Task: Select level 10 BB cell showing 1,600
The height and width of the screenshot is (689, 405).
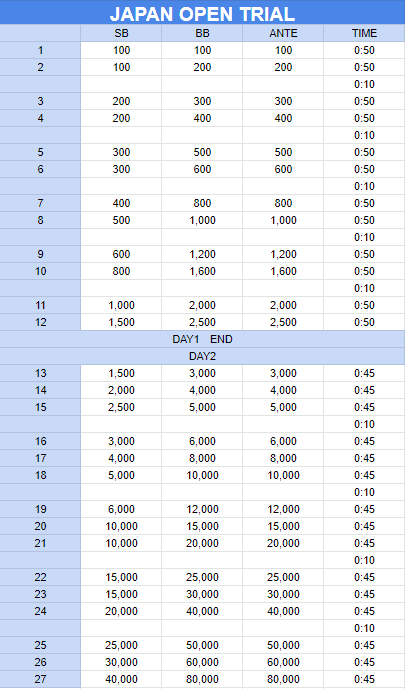Action: 202,271
